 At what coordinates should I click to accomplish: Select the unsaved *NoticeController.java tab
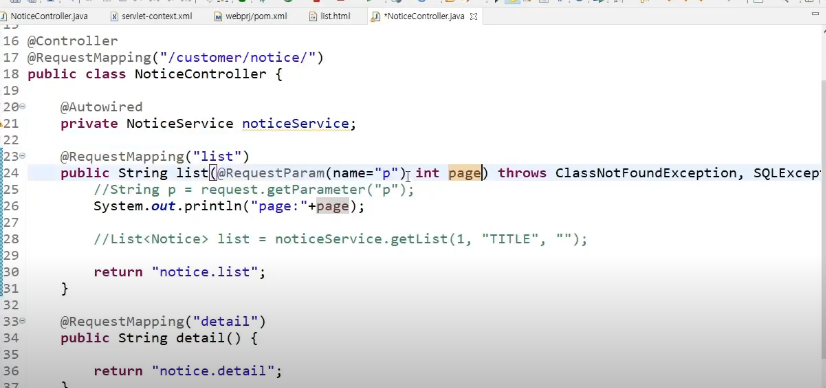(424, 16)
